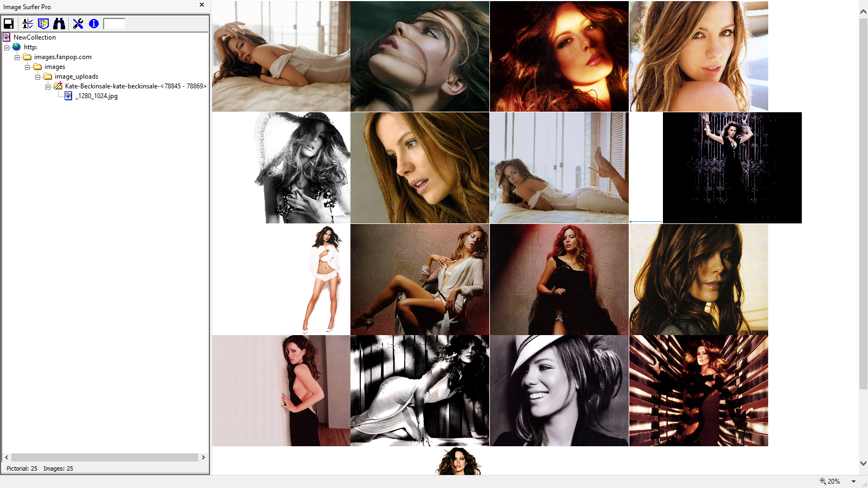The image size is (868, 488).
Task: Click the blue info icon
Action: pyautogui.click(x=94, y=23)
